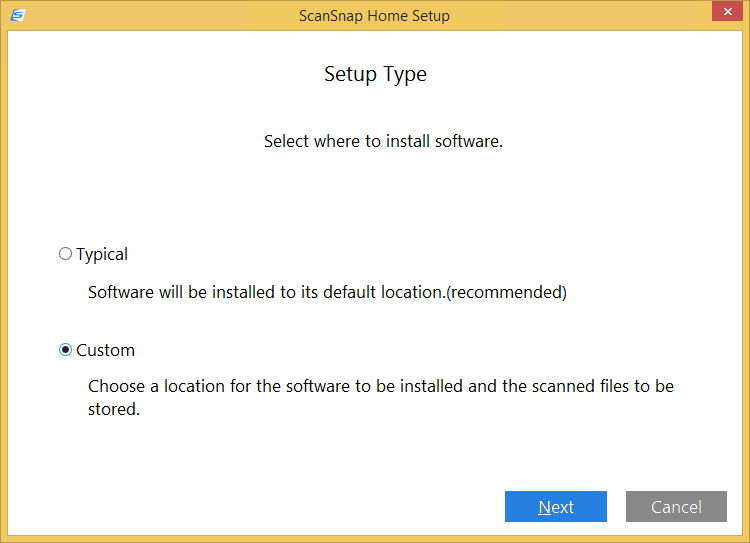The width and height of the screenshot is (750, 543).
Task: Click the word 'Setup' in window title
Action: pos(429,16)
